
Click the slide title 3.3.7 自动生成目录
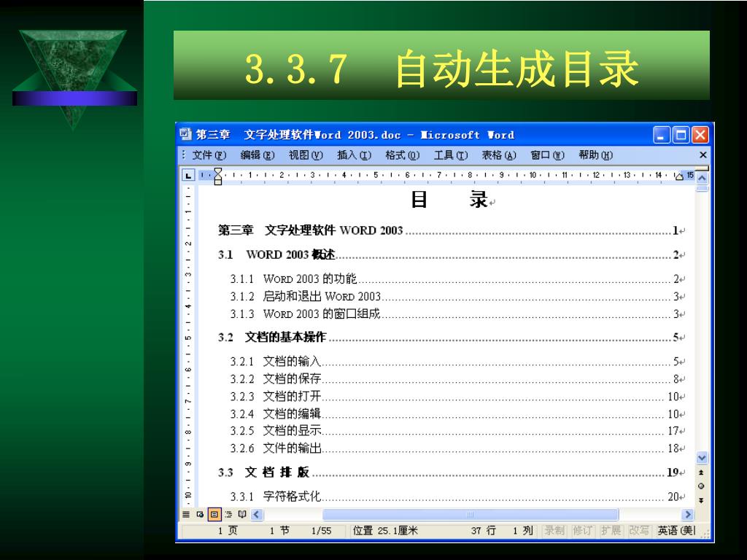(441, 69)
